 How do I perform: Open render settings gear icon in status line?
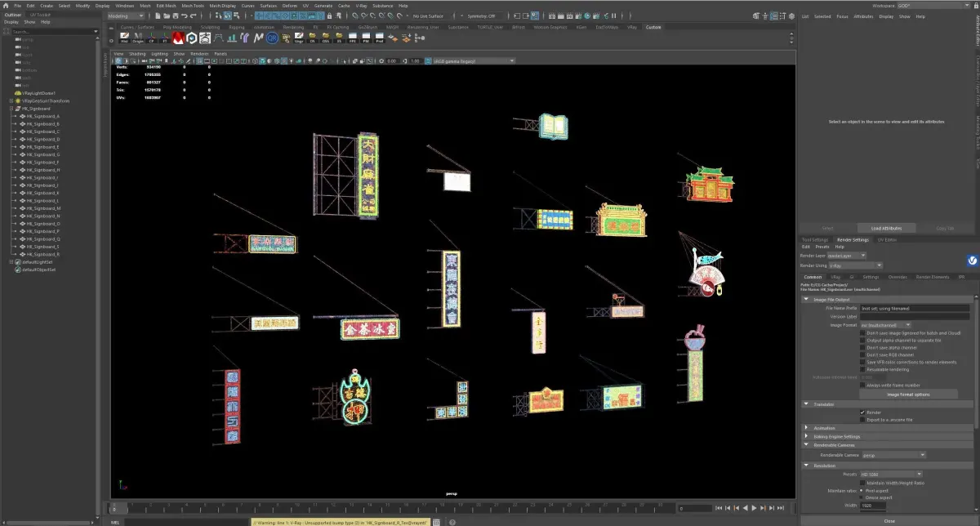pos(578,16)
